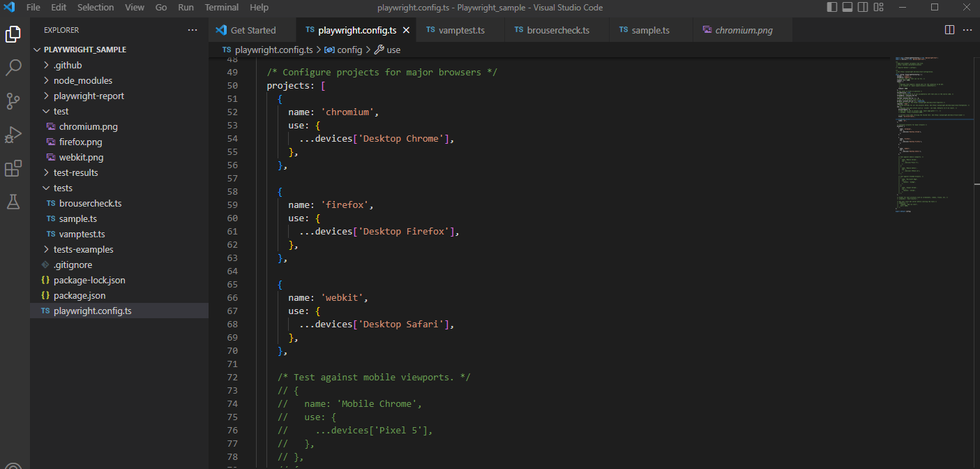Switch to the vamptest.ts tab
The width and height of the screenshot is (980, 469).
click(x=461, y=30)
